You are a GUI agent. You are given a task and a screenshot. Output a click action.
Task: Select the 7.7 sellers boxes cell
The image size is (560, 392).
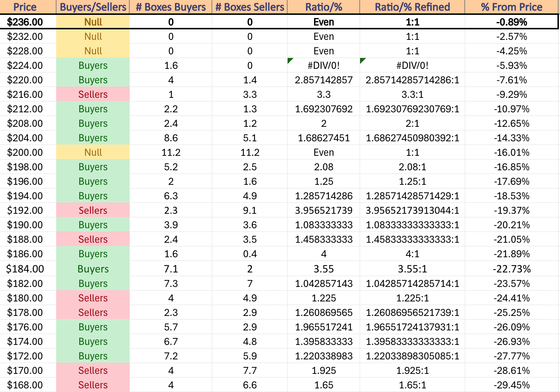click(x=250, y=370)
